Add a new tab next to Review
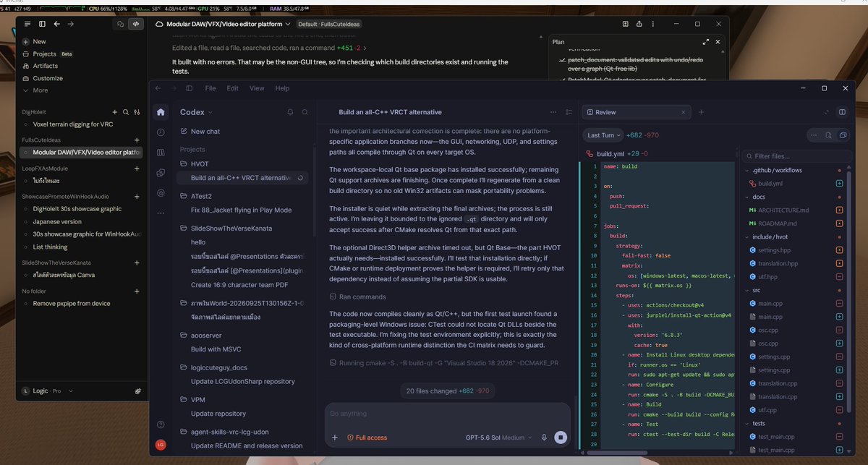This screenshot has width=868, height=465. click(701, 112)
